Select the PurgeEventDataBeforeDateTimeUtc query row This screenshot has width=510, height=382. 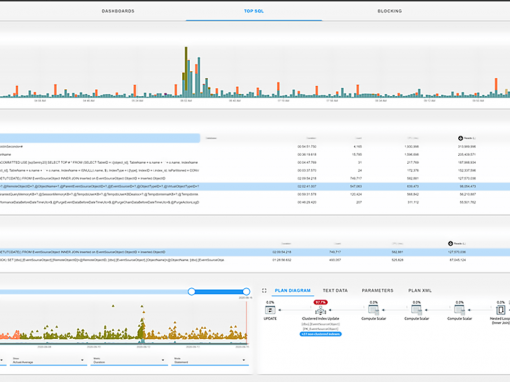[255, 202]
